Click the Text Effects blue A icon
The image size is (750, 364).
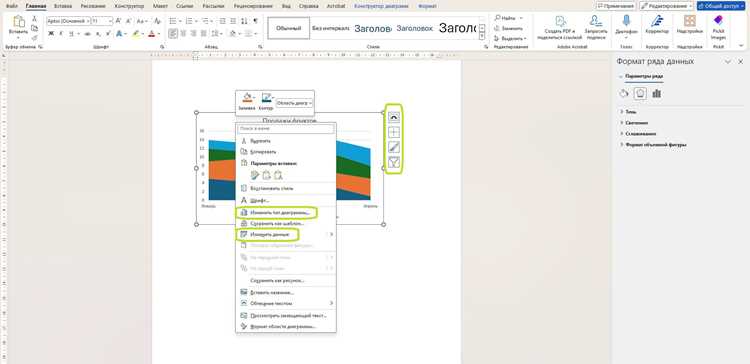point(120,33)
